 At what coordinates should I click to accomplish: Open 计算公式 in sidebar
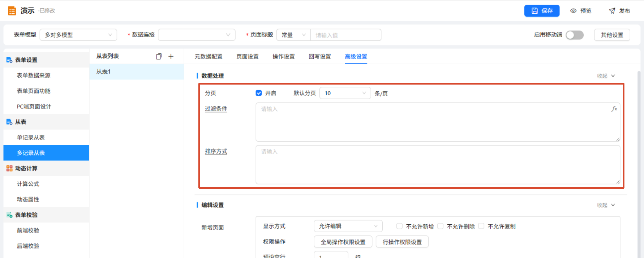(x=46, y=184)
